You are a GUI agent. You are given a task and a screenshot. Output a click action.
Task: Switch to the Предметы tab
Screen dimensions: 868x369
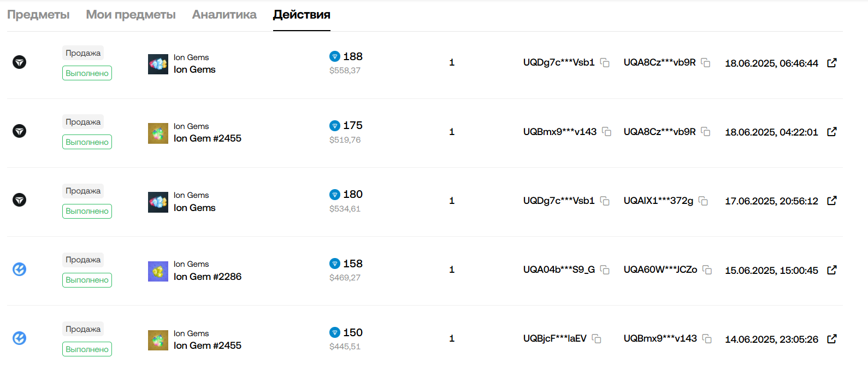pyautogui.click(x=38, y=15)
